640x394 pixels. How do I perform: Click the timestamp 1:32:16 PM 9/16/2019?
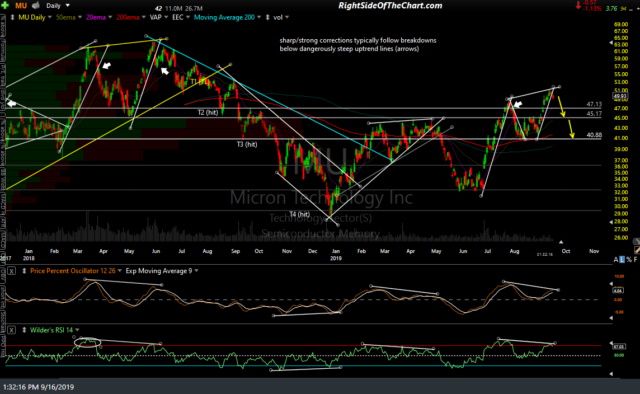pyautogui.click(x=39, y=387)
